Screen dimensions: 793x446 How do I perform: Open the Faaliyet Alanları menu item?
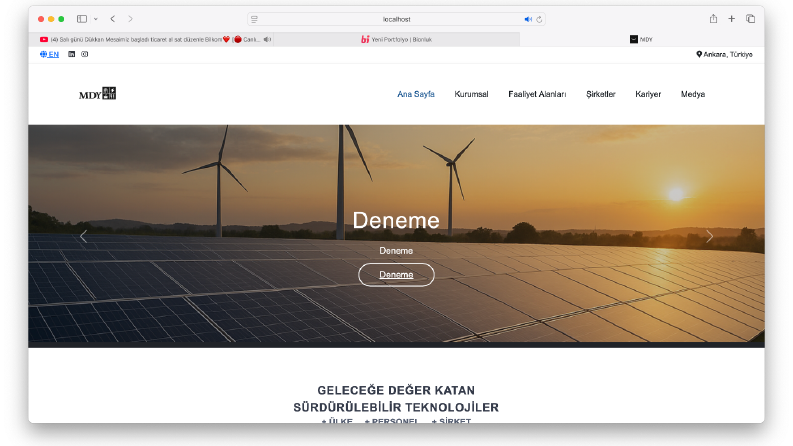point(537,94)
